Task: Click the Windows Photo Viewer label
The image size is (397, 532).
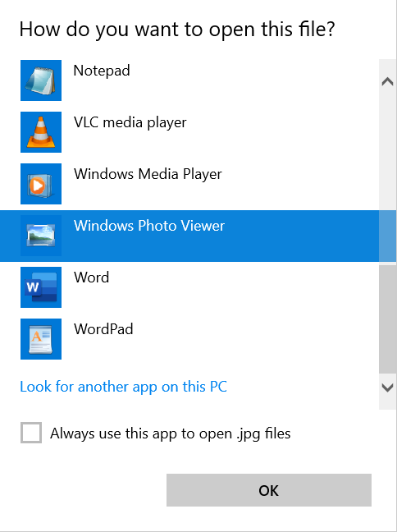Action: [149, 226]
